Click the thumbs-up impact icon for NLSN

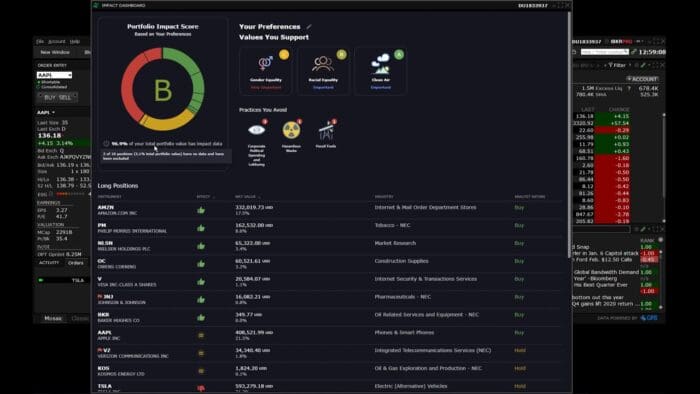(x=201, y=246)
